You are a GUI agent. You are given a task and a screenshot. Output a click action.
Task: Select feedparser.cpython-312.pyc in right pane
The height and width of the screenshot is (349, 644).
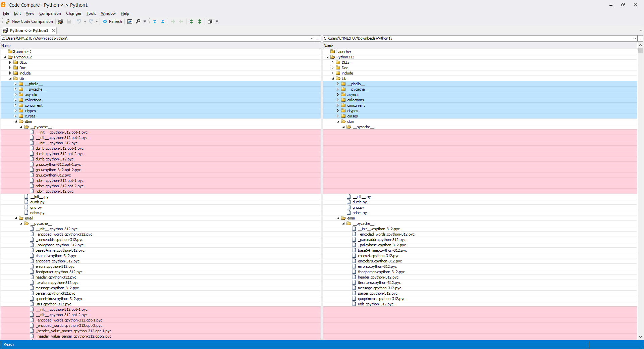[381, 272]
